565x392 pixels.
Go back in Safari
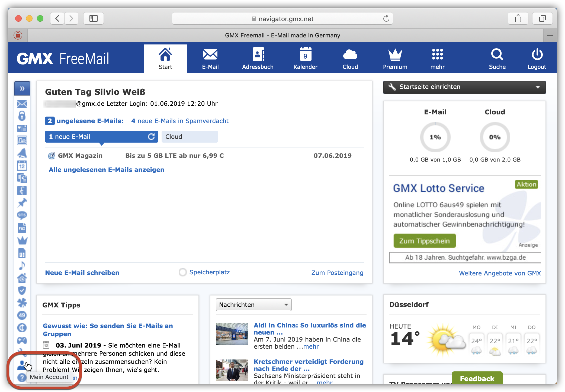[x=57, y=18]
